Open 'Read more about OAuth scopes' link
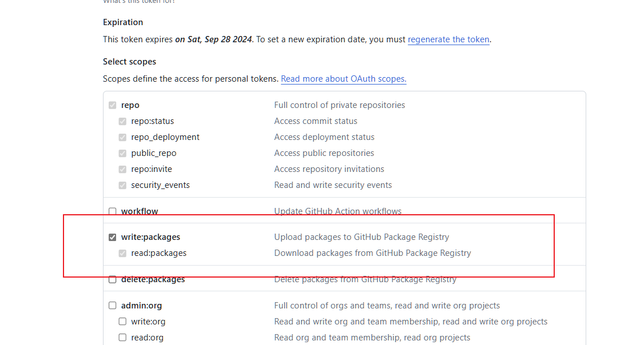 343,79
